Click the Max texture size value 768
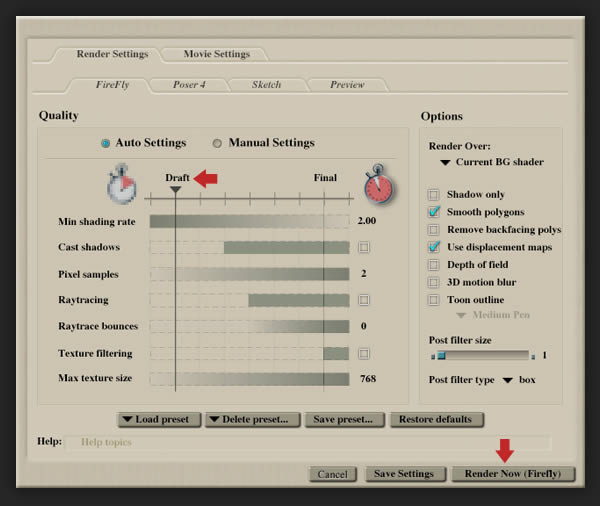Viewport: 600px width, 506px height. (368, 379)
